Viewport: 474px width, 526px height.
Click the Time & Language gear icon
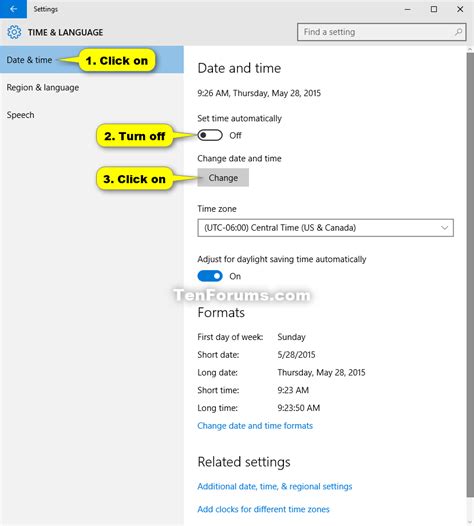(14, 32)
